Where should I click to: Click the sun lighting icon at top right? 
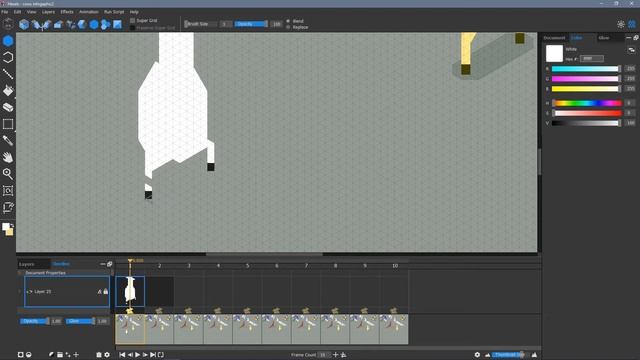621,24
